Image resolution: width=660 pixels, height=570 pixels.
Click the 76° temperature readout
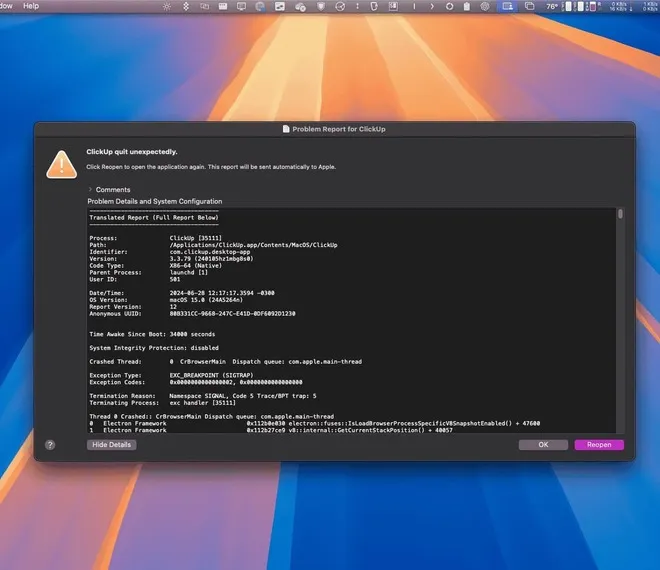tap(551, 6)
